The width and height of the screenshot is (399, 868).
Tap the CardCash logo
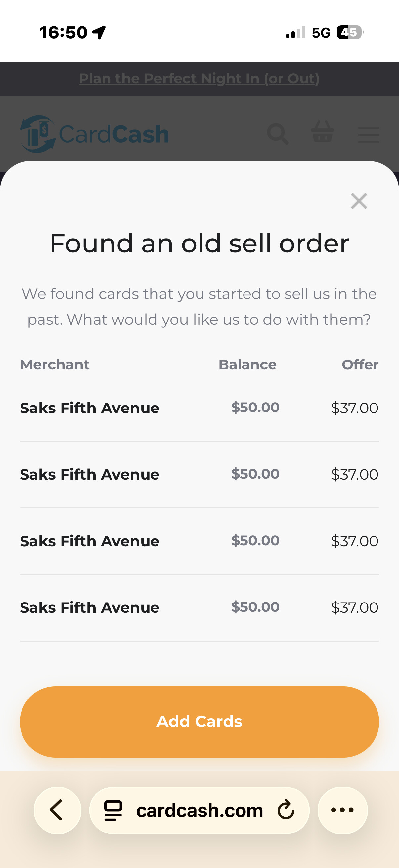(x=95, y=134)
